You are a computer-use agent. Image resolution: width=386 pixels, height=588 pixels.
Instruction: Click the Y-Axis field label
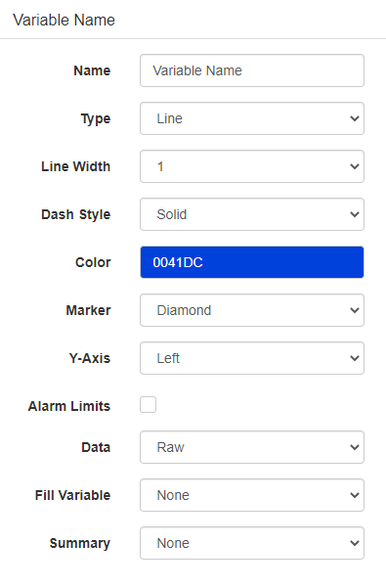90,358
